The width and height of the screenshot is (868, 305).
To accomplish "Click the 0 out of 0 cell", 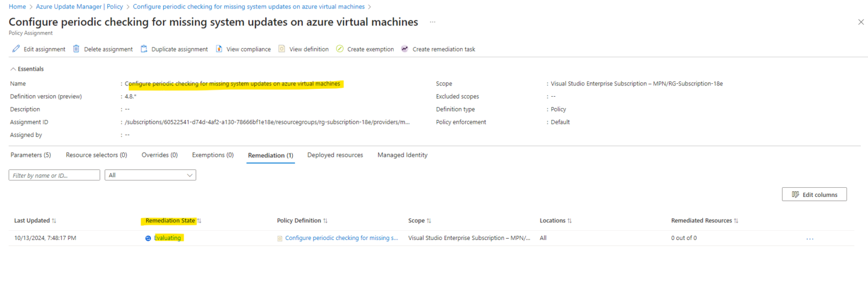I will (684, 238).
